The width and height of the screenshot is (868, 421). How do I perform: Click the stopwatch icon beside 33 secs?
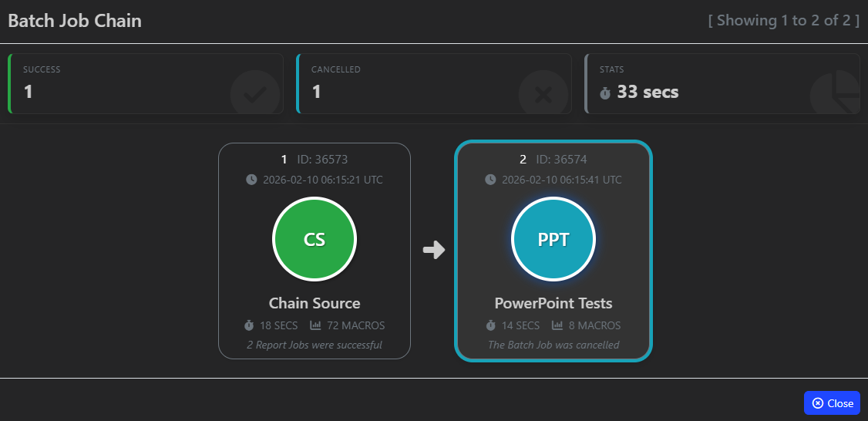coord(605,93)
